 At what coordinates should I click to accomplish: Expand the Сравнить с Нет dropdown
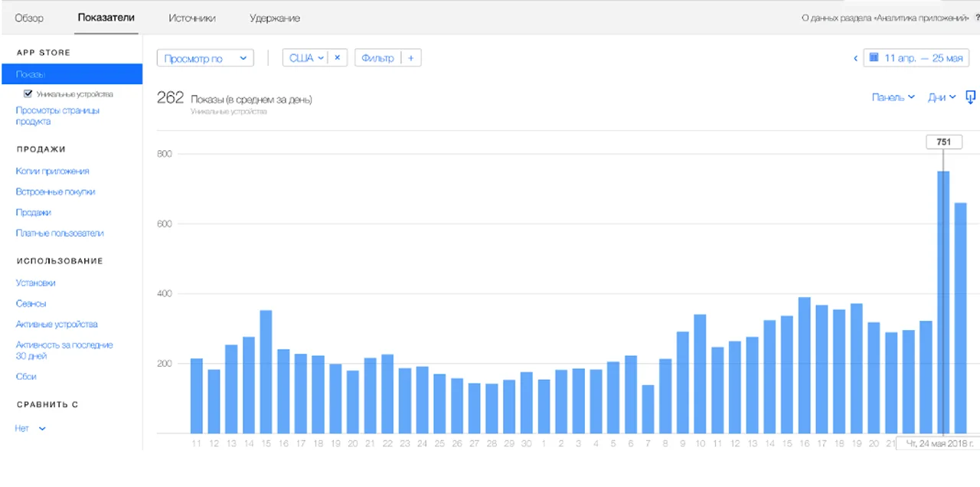(31, 429)
